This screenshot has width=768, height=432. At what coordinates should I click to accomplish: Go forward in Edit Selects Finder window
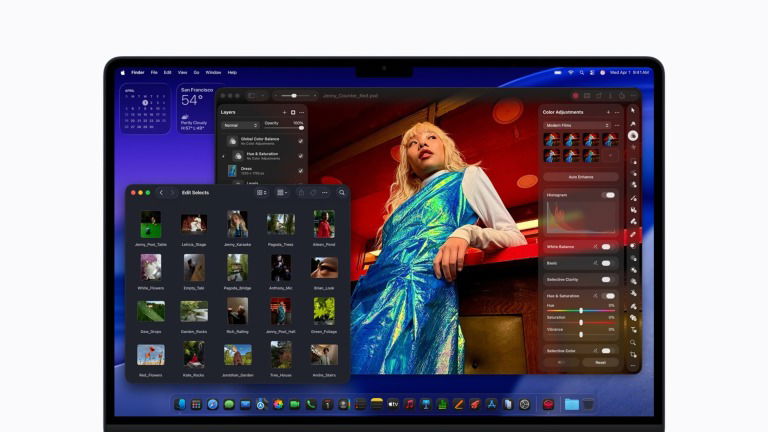click(172, 192)
